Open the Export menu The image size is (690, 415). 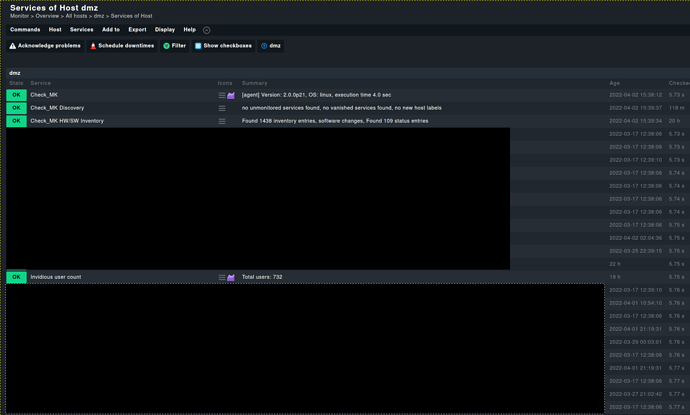pos(137,29)
